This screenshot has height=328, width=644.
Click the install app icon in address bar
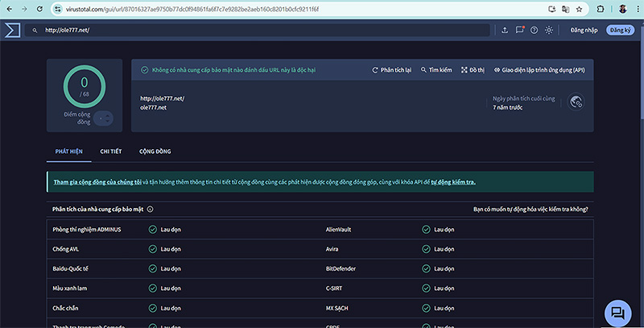pos(552,9)
